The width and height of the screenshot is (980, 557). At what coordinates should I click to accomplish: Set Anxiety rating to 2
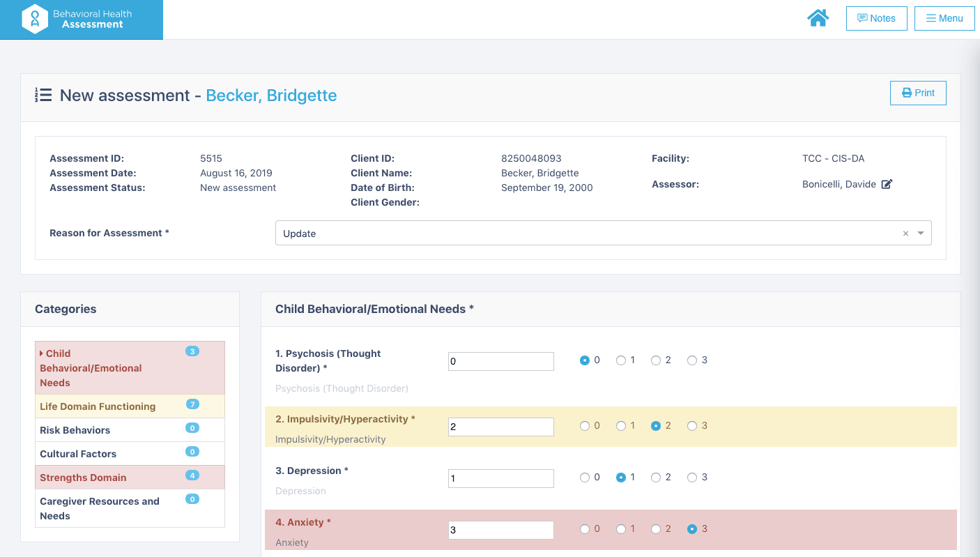[x=656, y=529]
